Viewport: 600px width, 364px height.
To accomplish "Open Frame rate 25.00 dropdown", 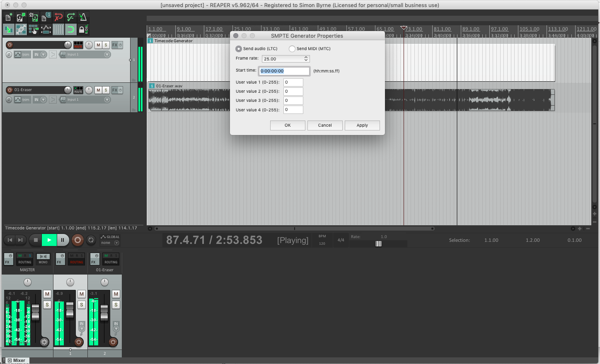I will pyautogui.click(x=285, y=59).
